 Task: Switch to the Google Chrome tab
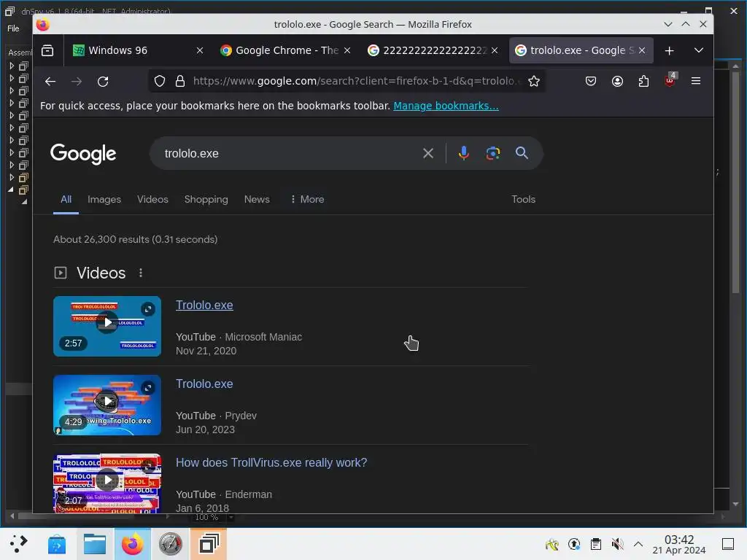286,50
